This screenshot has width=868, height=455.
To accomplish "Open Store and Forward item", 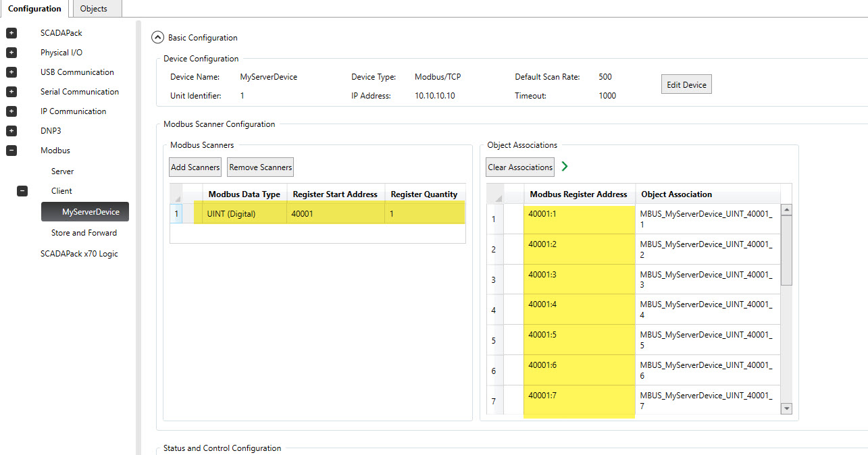I will pos(84,233).
